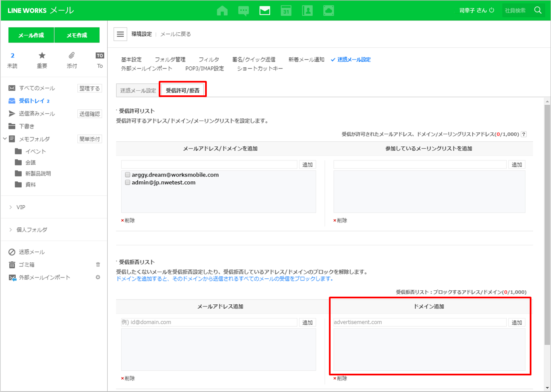Open the Drive cloud icon
This screenshot has height=392, width=551.
(x=328, y=11)
